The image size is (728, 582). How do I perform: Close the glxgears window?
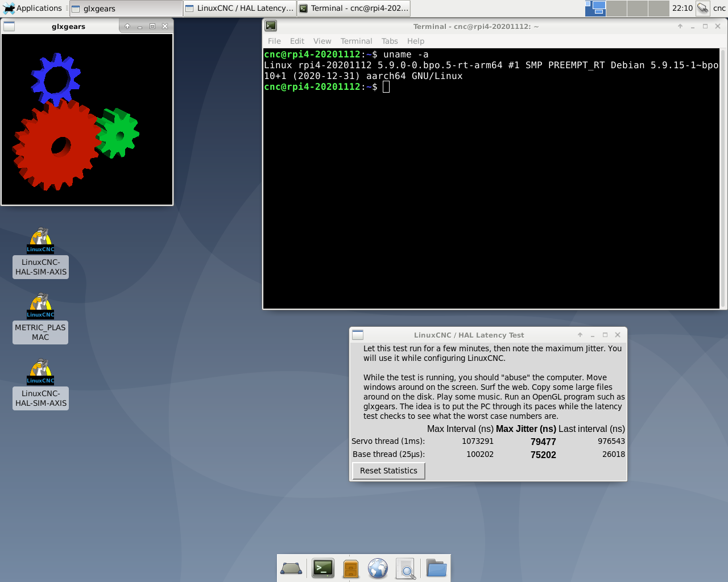tap(165, 26)
